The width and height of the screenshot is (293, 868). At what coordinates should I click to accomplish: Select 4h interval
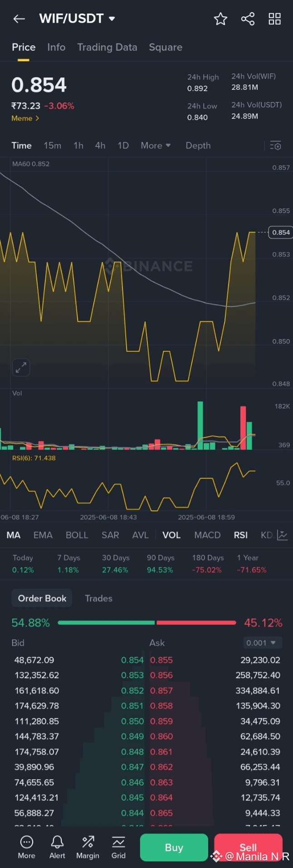pos(100,145)
